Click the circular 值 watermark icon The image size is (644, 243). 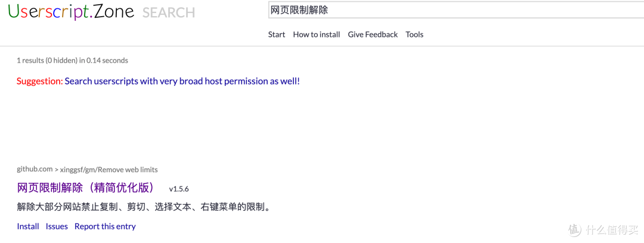pos(575,230)
